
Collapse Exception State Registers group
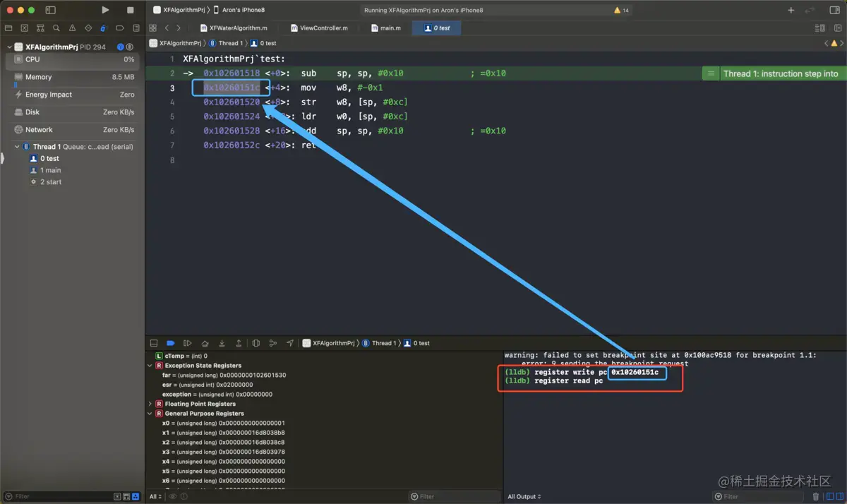coord(150,366)
